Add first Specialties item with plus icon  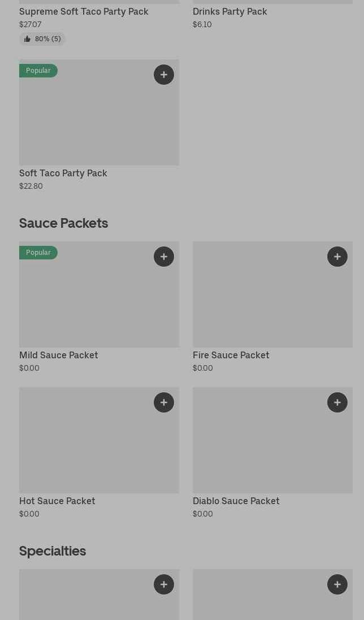[x=164, y=584]
